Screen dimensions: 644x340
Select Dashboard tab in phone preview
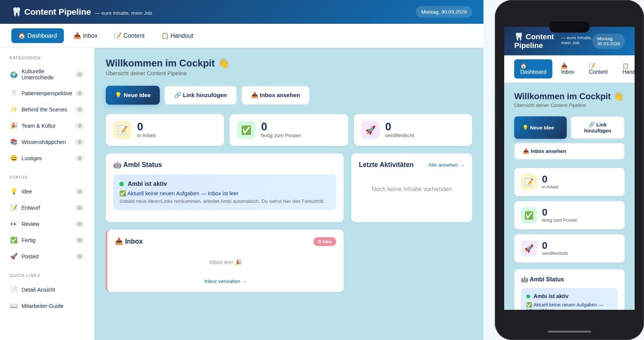[533, 69]
